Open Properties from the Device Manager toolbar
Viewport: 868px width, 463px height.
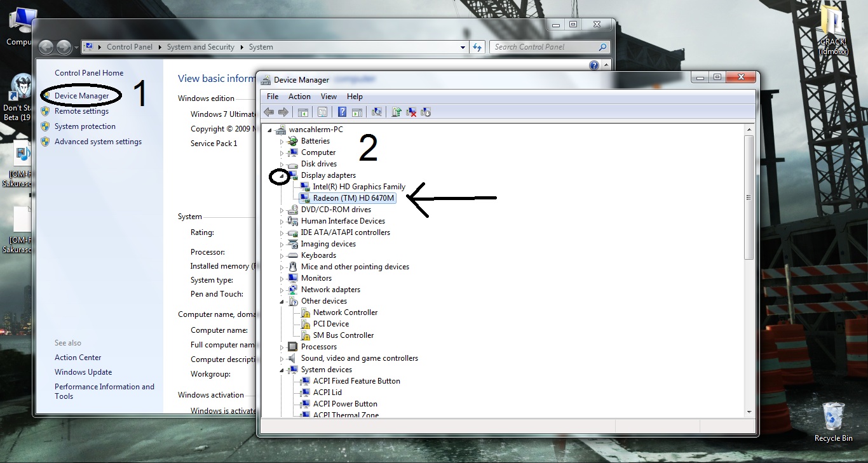(x=322, y=112)
